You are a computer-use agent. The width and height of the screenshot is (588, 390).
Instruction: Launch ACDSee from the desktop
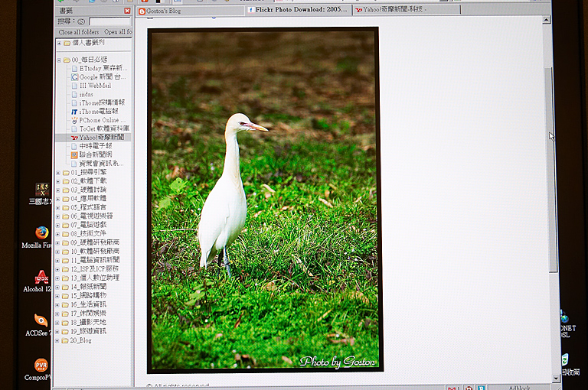41,321
